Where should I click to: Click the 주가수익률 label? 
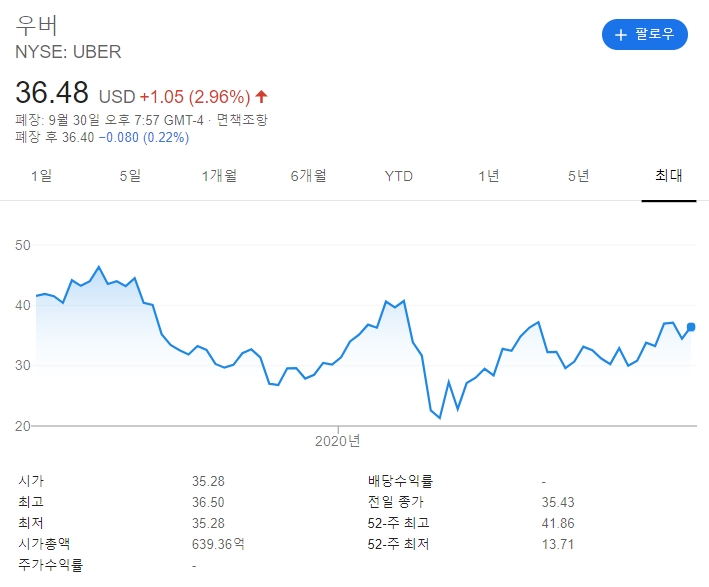click(x=51, y=564)
